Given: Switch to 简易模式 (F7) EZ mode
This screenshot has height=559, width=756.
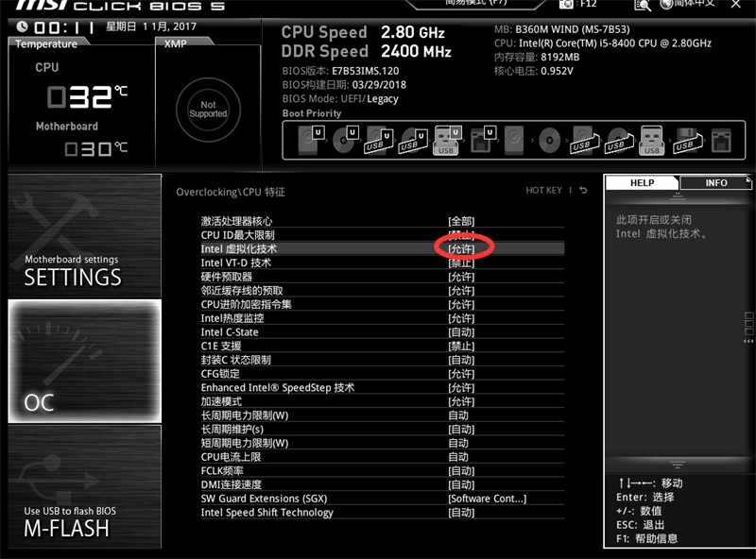Looking at the screenshot, I should point(475,3).
